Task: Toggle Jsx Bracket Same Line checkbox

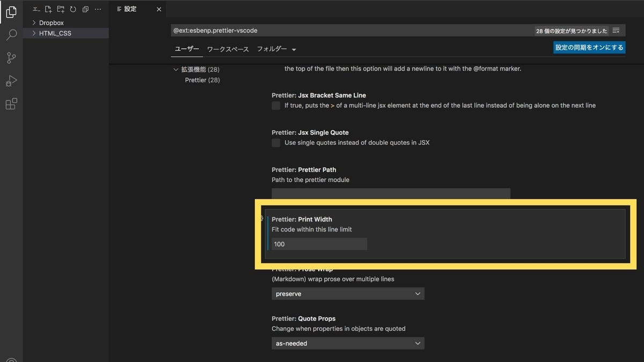Action: click(276, 106)
